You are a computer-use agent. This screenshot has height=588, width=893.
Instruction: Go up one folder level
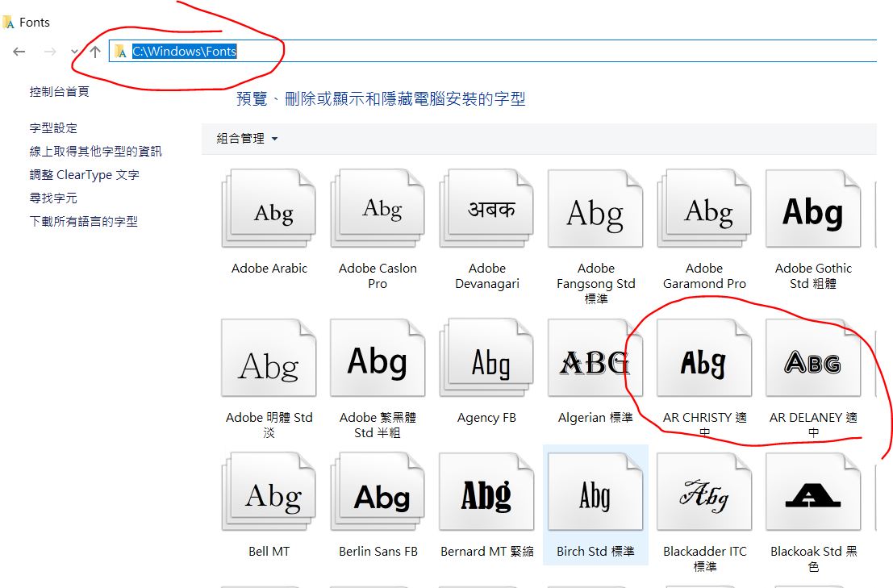click(x=95, y=52)
